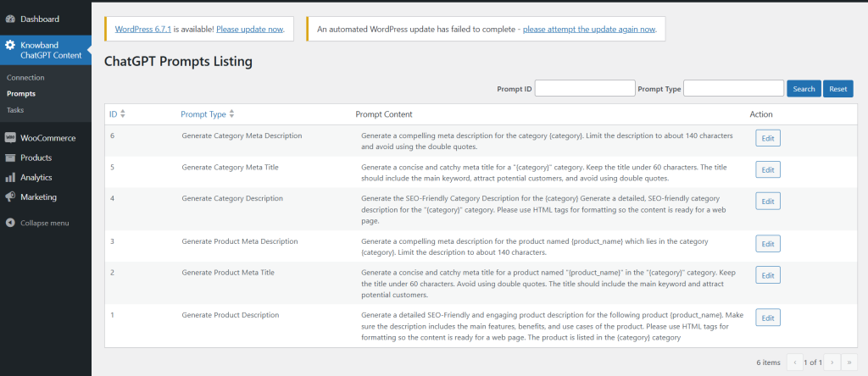Collapse the admin sidebar menu

(x=46, y=223)
